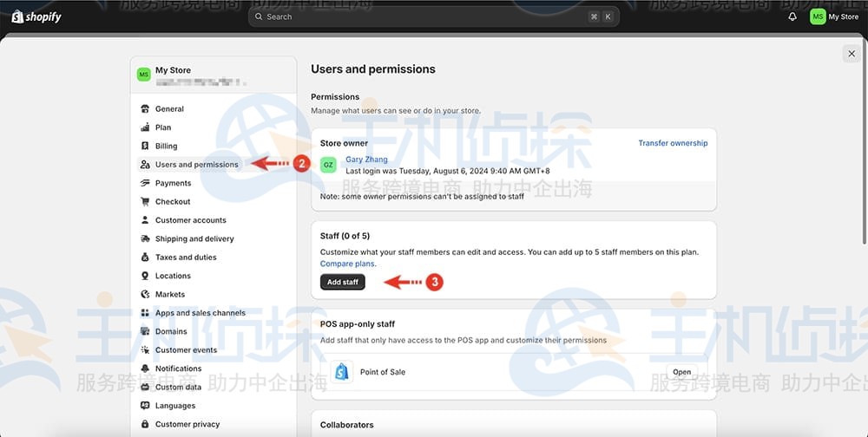The width and height of the screenshot is (868, 437).
Task: Click the Customer events sparkle icon
Action: tap(145, 349)
